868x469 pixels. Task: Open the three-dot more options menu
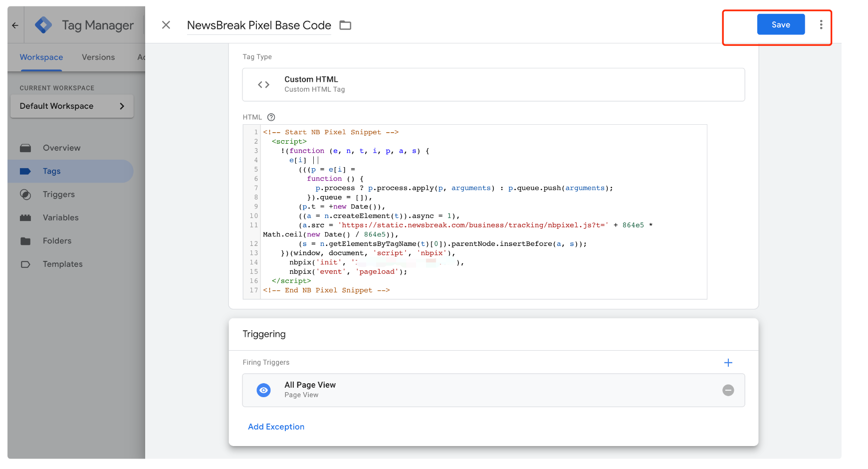point(821,24)
